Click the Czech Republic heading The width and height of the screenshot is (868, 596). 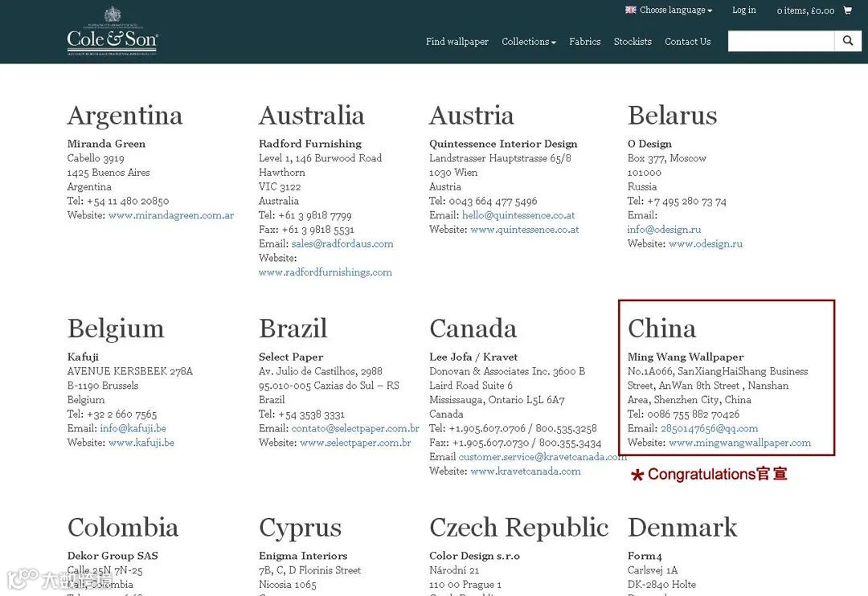click(x=518, y=528)
